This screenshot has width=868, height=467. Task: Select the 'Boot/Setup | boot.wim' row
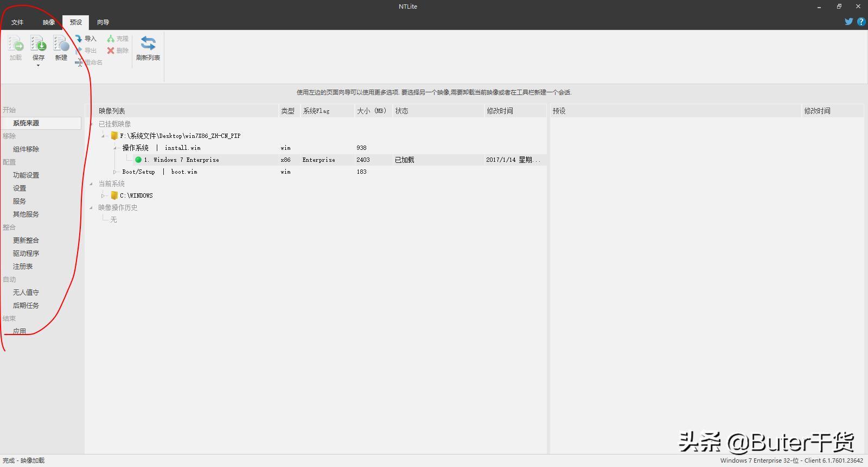point(159,172)
